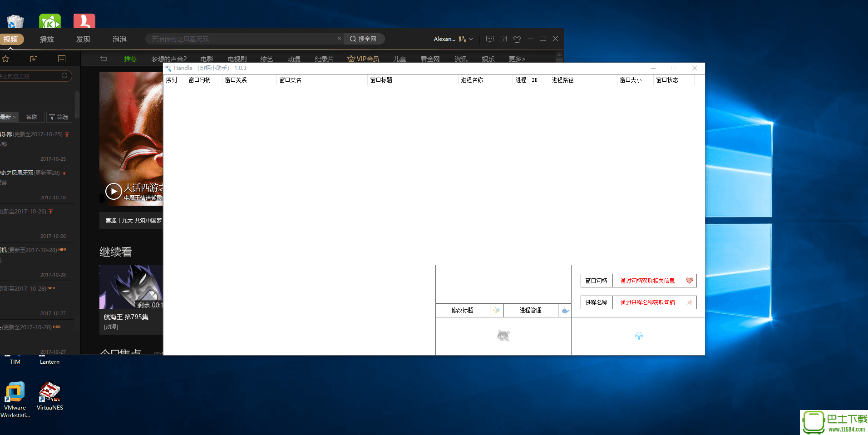
Task: Click the 名称 sort button
Action: pyautogui.click(x=31, y=117)
